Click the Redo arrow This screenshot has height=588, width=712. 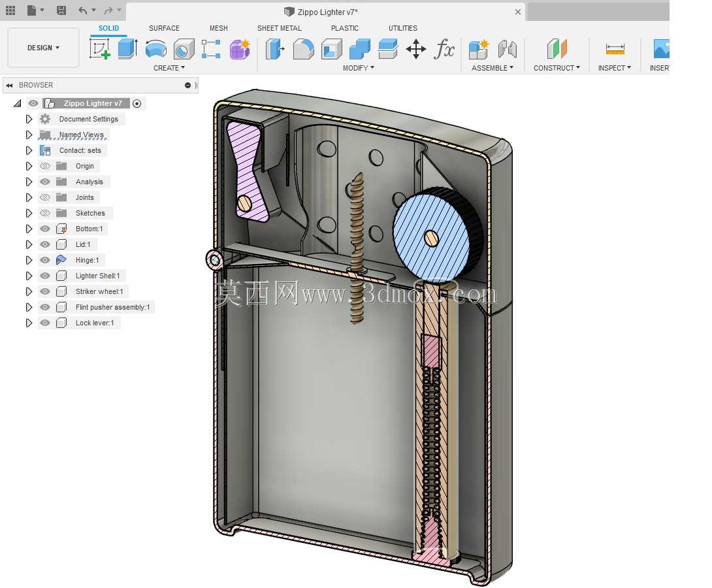(x=108, y=10)
